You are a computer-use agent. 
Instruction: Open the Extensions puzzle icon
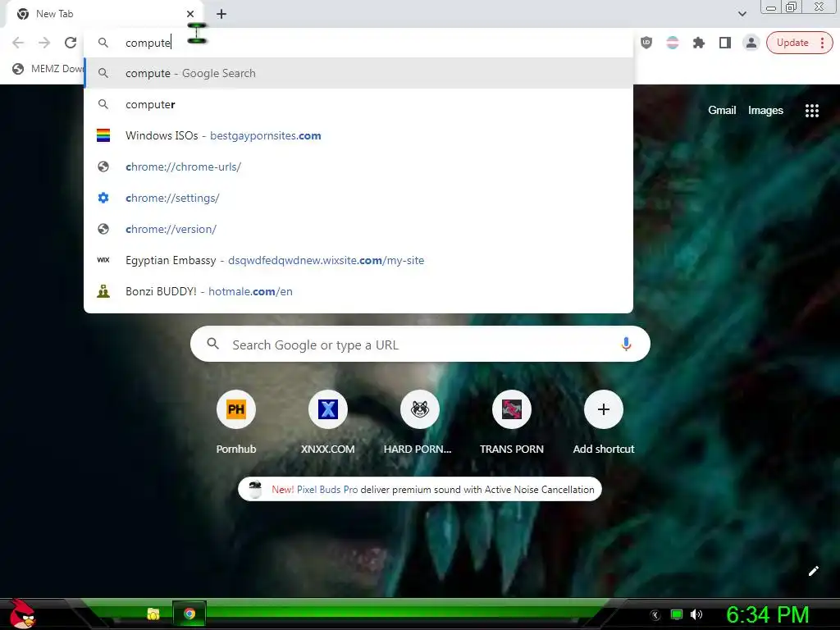tap(699, 43)
